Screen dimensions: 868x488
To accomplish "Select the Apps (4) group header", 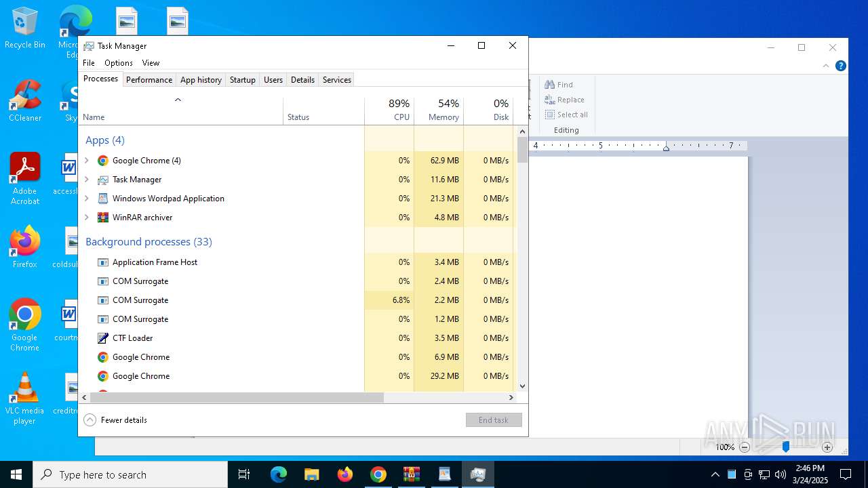I will pos(105,140).
